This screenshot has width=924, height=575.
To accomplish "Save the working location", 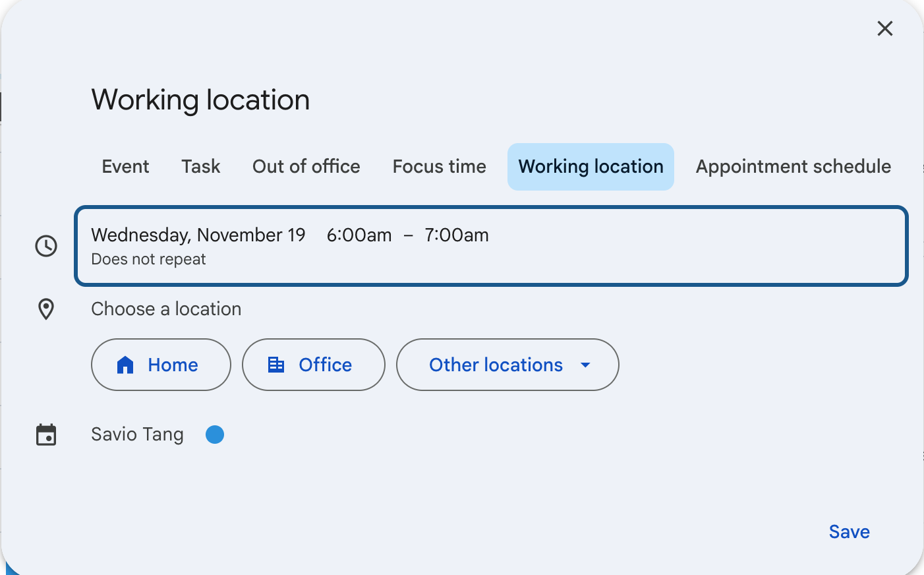I will click(849, 531).
